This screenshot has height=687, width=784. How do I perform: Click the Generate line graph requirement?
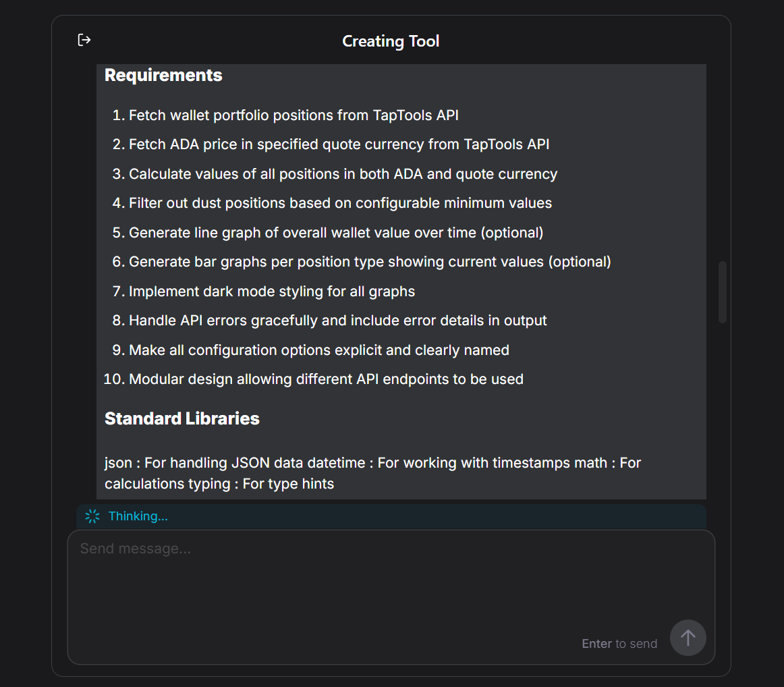[x=336, y=233]
